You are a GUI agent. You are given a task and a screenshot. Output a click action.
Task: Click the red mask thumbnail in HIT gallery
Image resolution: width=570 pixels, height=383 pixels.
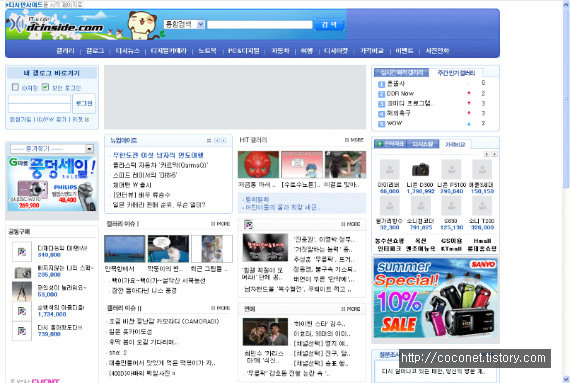coord(258,165)
